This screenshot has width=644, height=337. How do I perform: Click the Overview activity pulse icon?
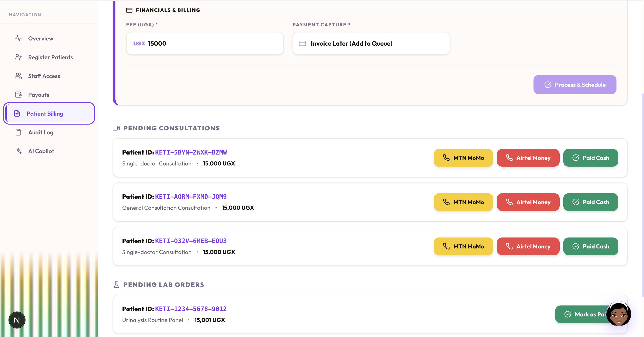coord(18,38)
